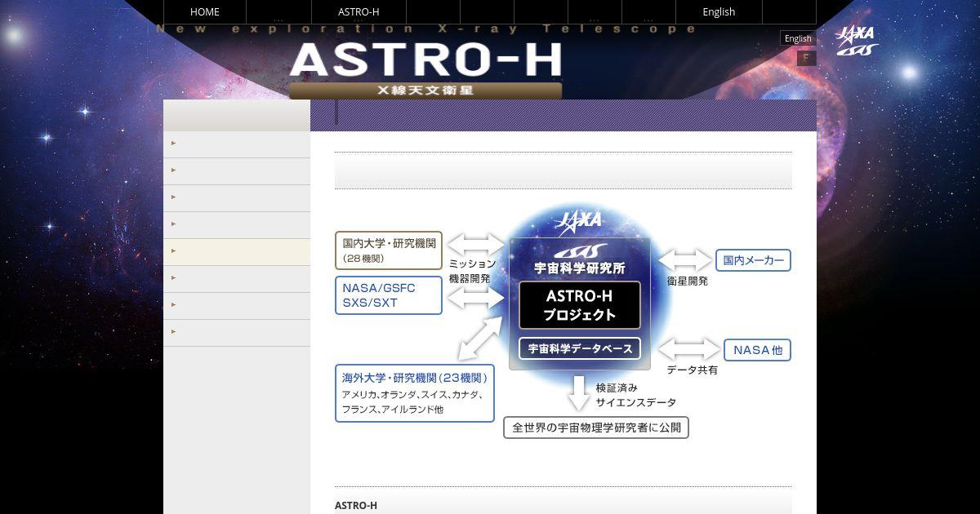Click the X線天文衛星 gold banner under the title
The width and height of the screenshot is (980, 514).
point(425,91)
